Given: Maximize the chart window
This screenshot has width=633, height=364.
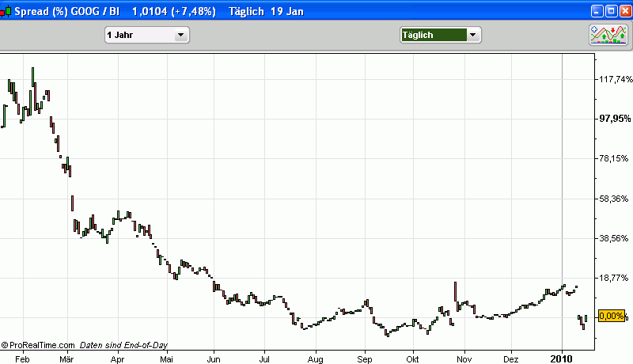Looking at the screenshot, I should (x=611, y=11).
